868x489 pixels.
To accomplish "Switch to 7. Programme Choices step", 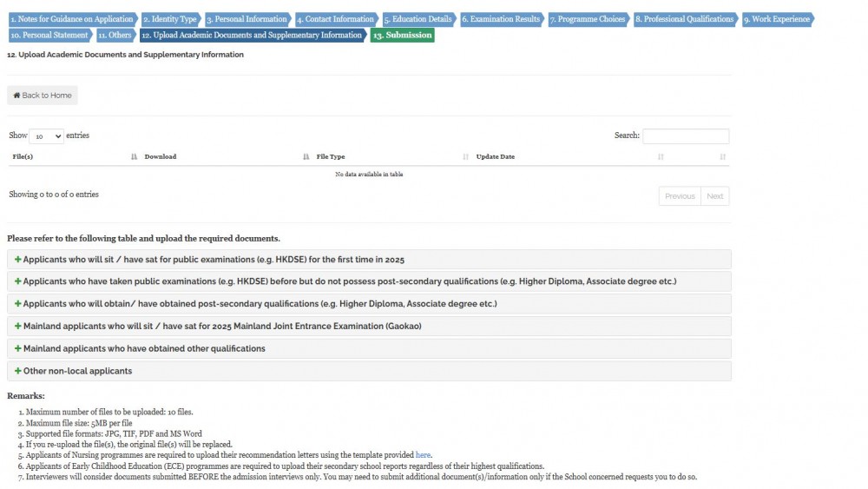I will 588,19.
